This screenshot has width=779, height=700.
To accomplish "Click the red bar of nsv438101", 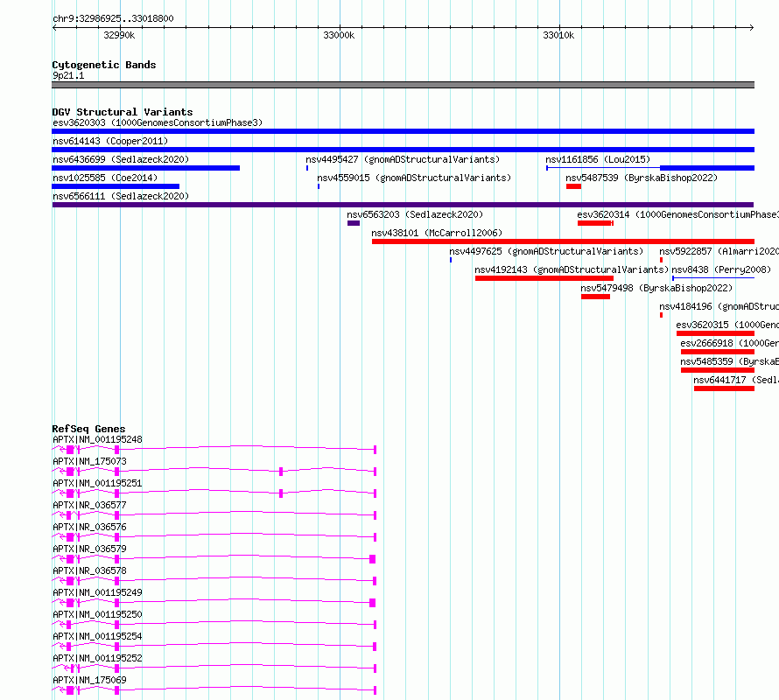I will click(563, 241).
